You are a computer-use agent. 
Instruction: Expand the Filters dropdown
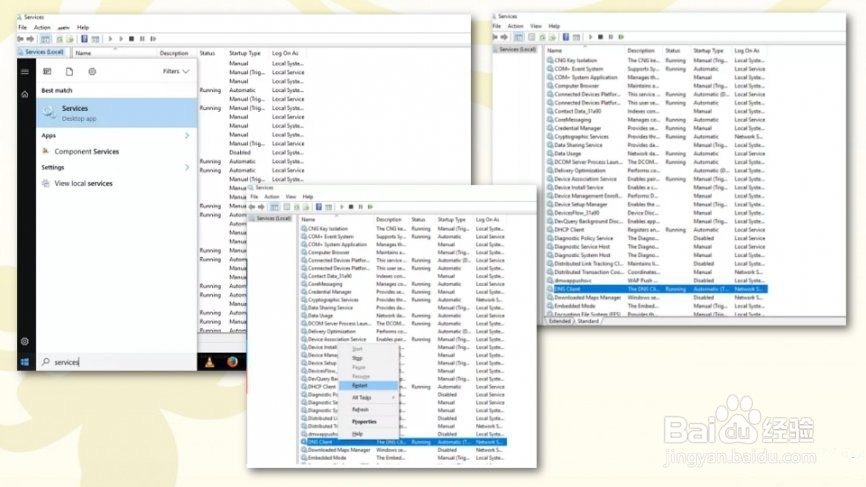pos(176,71)
